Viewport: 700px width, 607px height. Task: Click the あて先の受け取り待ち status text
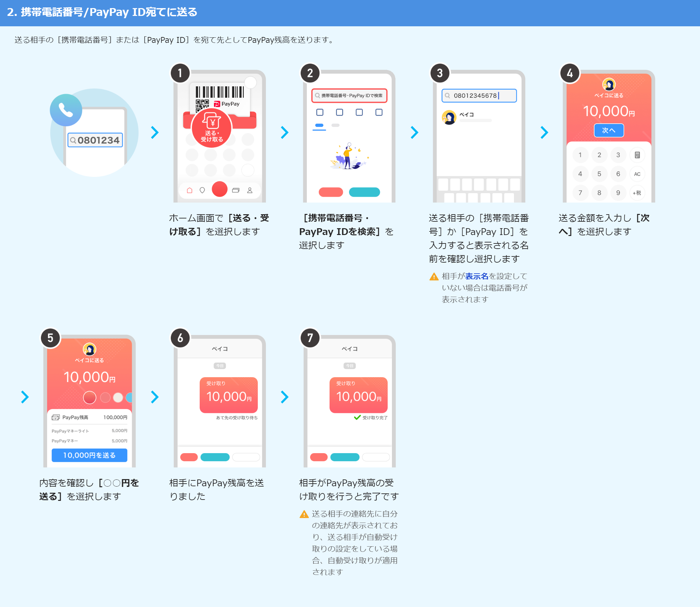(237, 418)
